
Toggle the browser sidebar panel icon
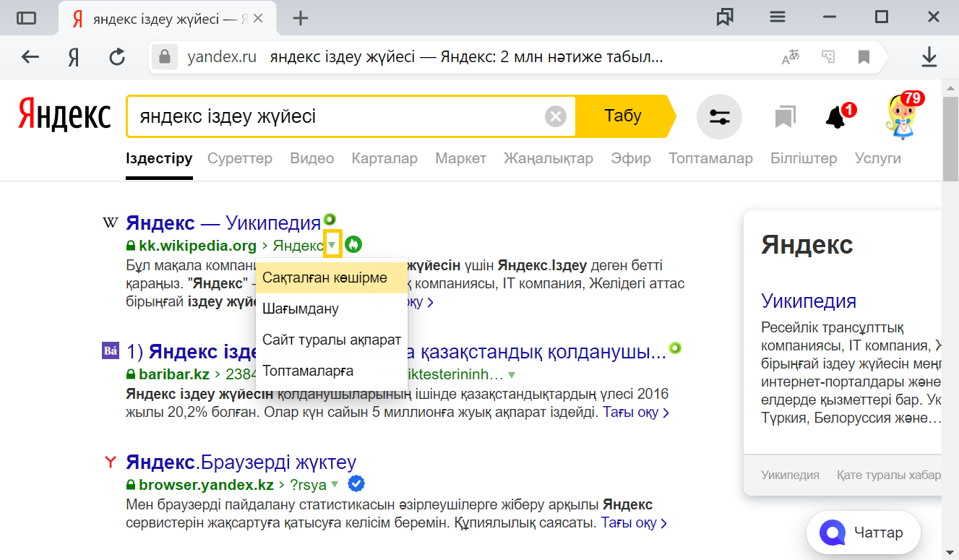click(x=26, y=19)
